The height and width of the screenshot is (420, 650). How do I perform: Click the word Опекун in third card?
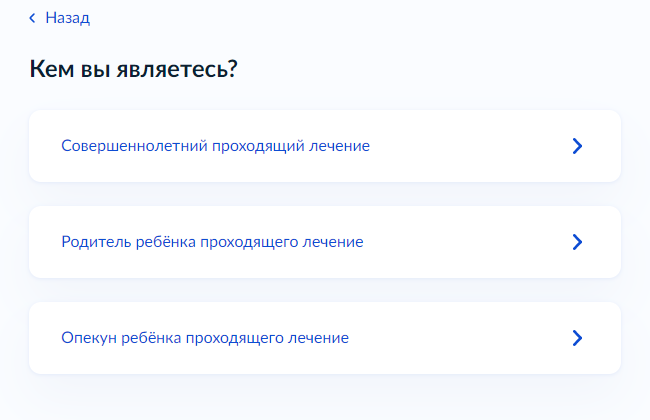[86, 338]
